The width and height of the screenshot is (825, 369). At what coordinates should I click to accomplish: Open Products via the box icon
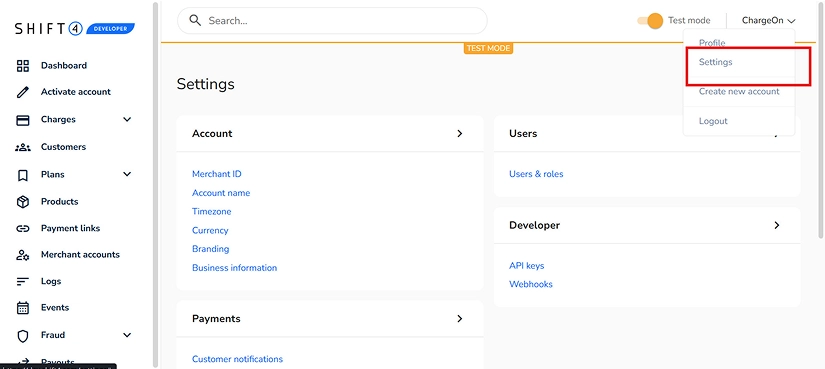(x=23, y=202)
